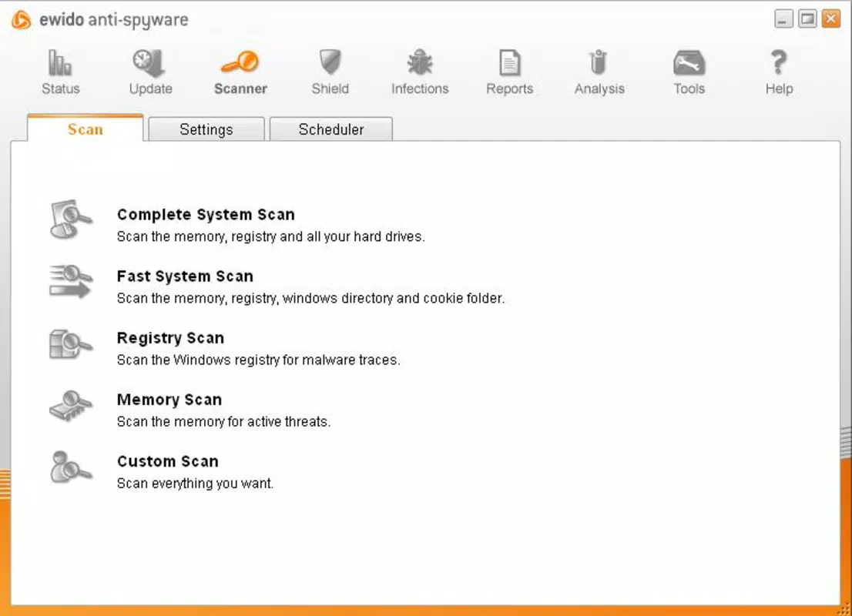This screenshot has width=852, height=616.
Task: Click the Memory Scan chip icon
Action: (x=71, y=406)
